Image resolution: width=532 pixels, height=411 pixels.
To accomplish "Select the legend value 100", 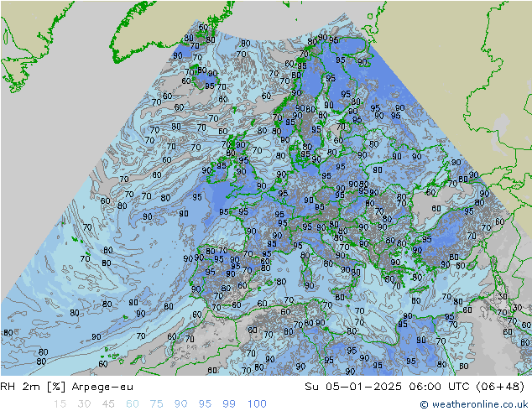I will point(257,404).
